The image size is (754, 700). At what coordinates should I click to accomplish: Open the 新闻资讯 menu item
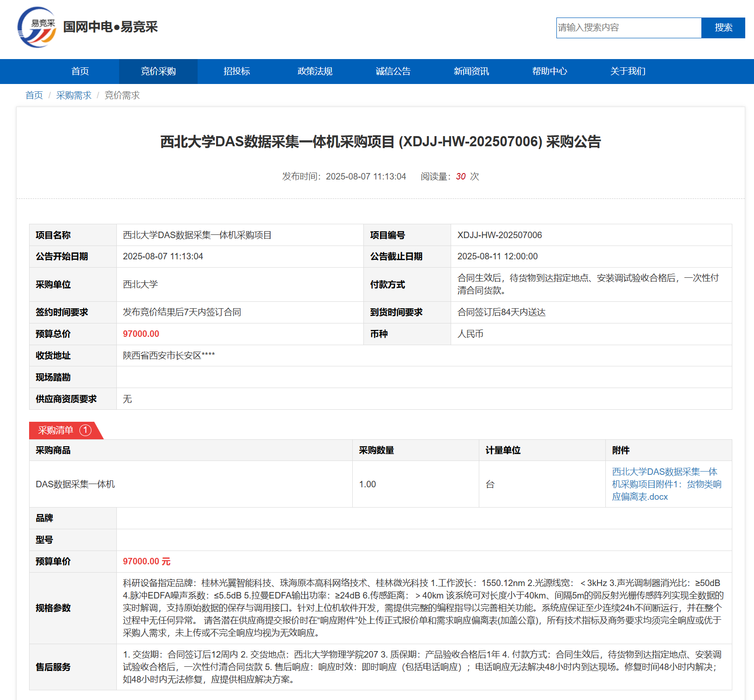471,72
